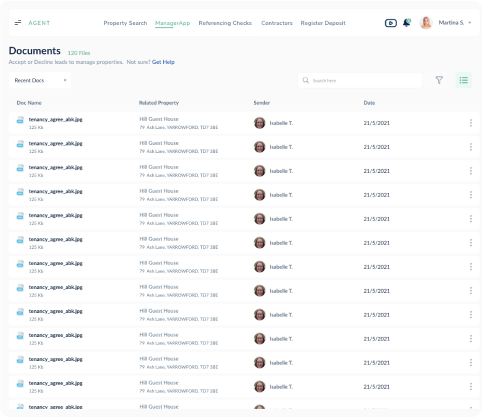Switch to list view icon
The width and height of the screenshot is (482, 417).
[x=464, y=80]
